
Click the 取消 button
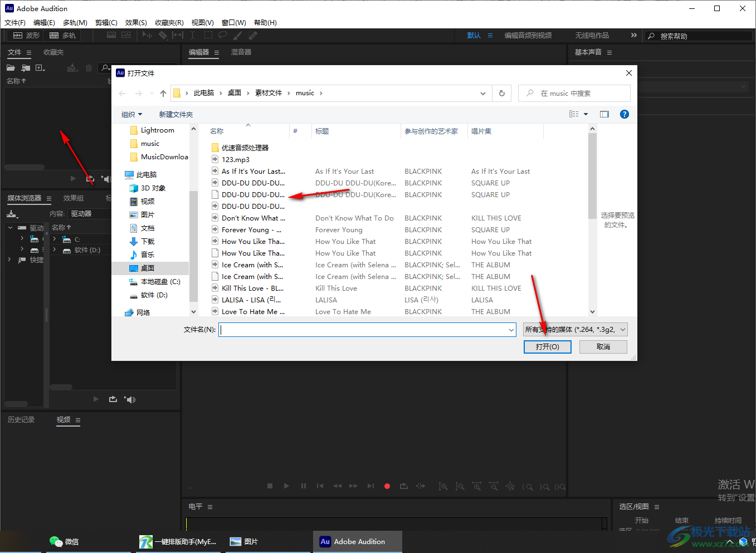point(603,347)
